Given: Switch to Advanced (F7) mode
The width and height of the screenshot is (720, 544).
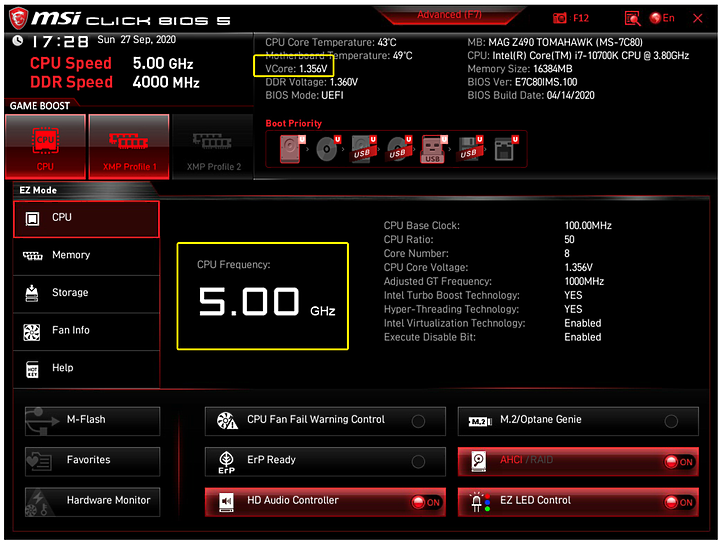Looking at the screenshot, I should click(449, 15).
